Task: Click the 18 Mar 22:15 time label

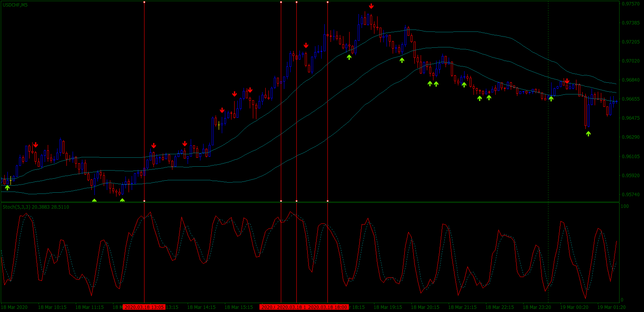Action: [x=500, y=307]
